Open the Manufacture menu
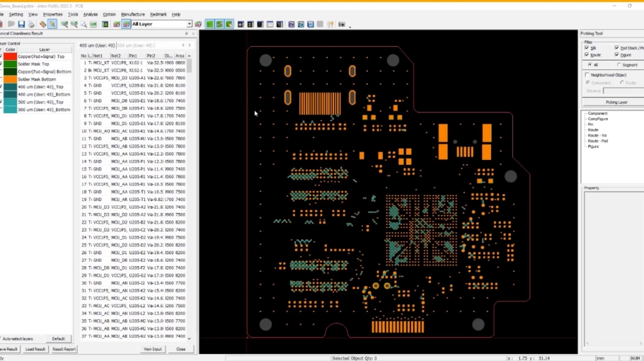This screenshot has height=361, width=644. coord(132,14)
